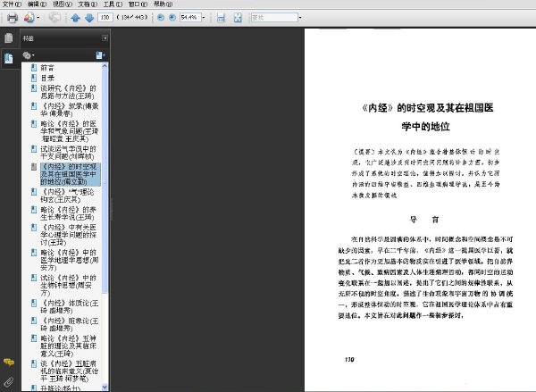Click the new bookmark icon
536x392 pixels.
click(100, 55)
